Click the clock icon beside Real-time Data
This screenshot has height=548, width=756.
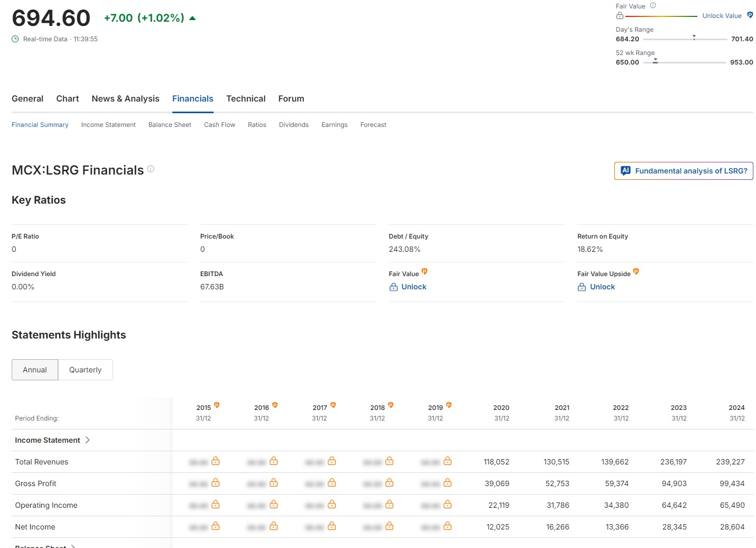tap(15, 39)
